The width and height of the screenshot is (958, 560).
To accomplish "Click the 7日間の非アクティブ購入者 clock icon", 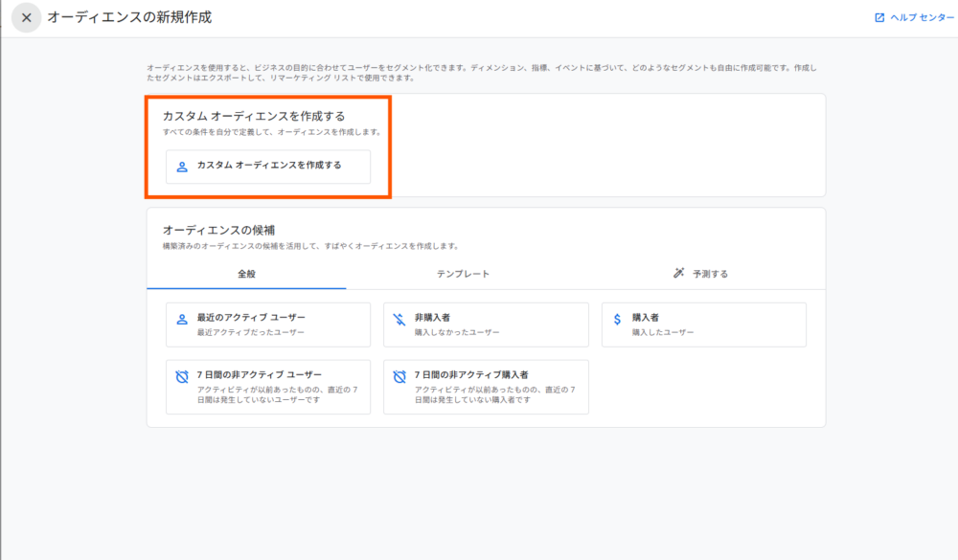I will 399,376.
